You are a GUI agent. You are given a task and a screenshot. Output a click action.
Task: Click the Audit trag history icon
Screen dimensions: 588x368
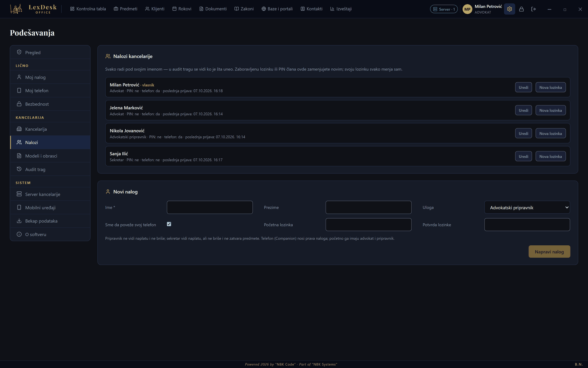coord(19,169)
